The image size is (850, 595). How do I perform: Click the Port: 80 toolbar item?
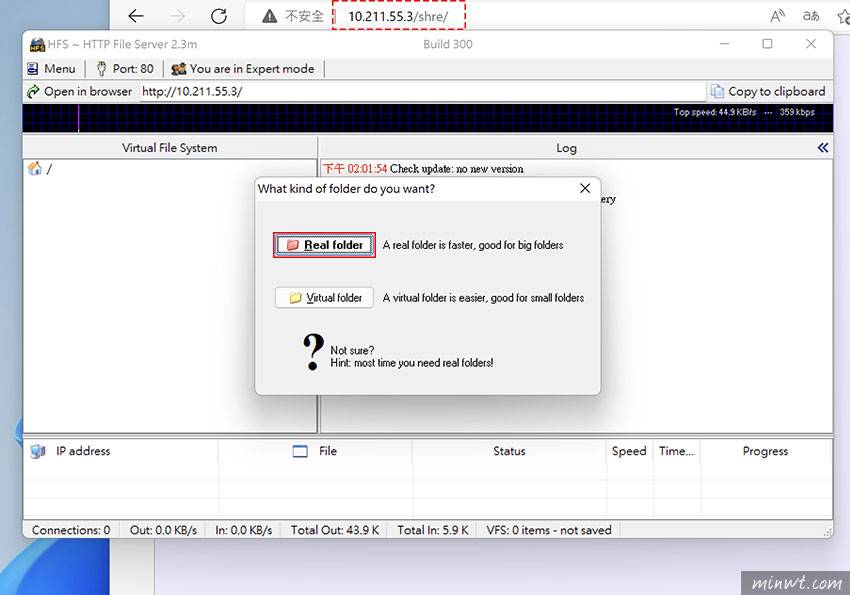(125, 69)
